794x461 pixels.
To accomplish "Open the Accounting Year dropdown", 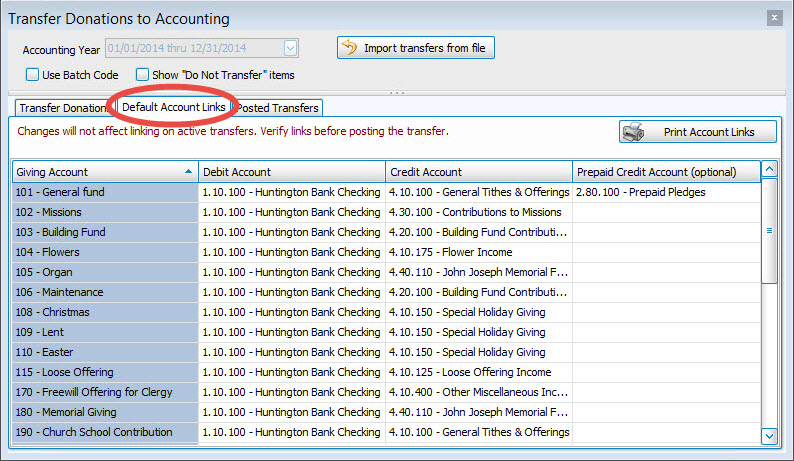I will tap(290, 47).
